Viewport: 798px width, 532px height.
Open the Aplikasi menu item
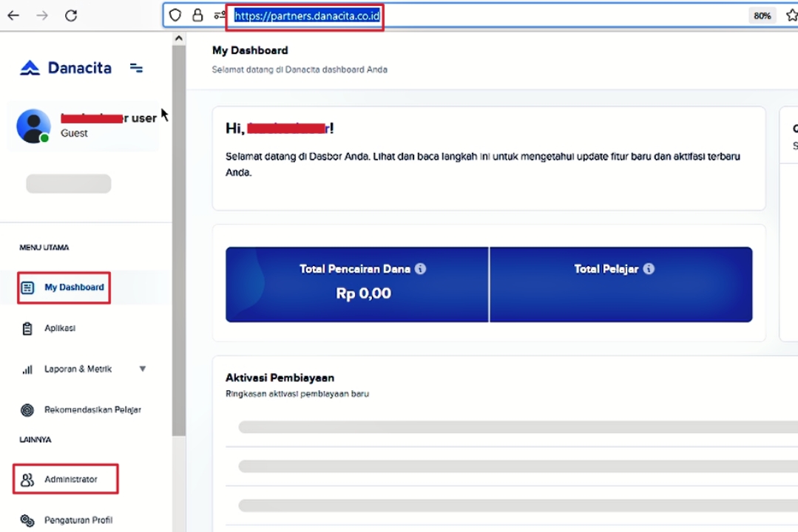[x=60, y=328]
